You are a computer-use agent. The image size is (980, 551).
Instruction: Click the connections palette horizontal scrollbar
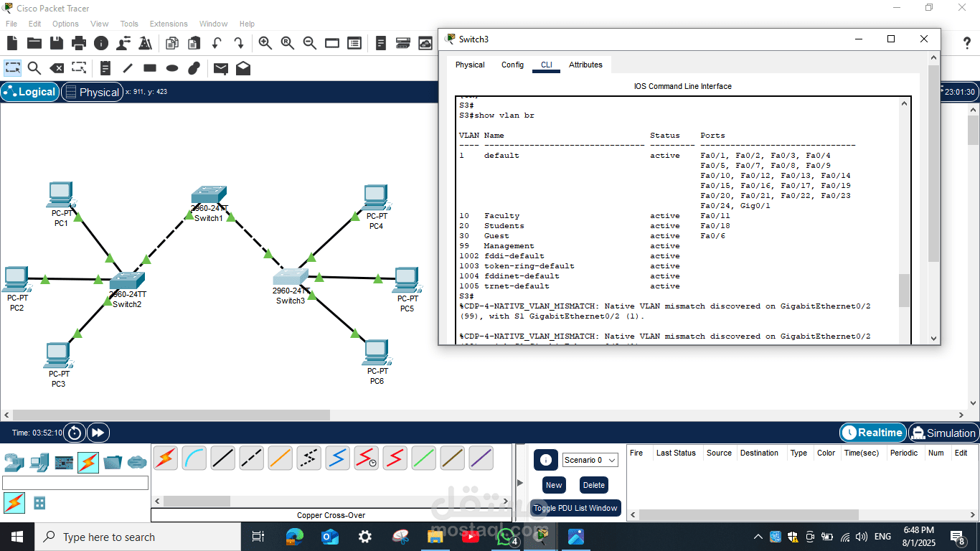(332, 501)
